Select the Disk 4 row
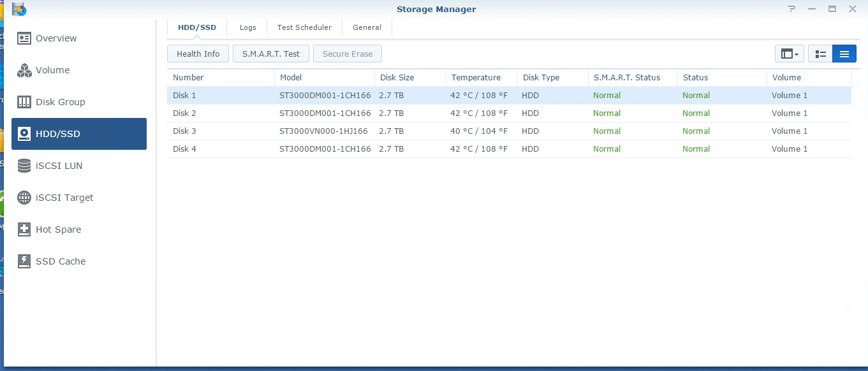Viewport: 868px width, 371px height. 509,149
